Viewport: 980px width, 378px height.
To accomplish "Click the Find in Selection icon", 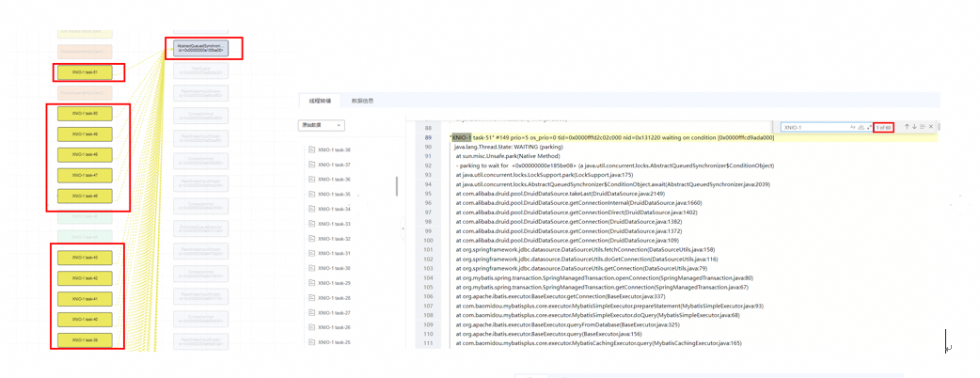I will [x=923, y=127].
